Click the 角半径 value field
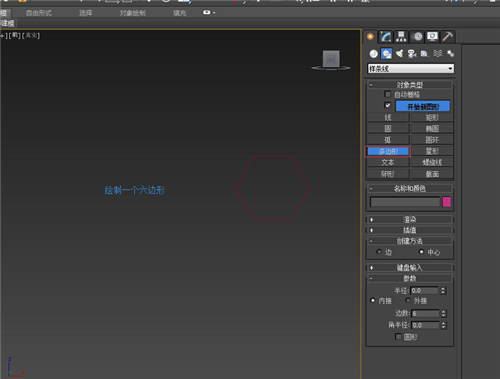500x379 pixels. (x=426, y=325)
